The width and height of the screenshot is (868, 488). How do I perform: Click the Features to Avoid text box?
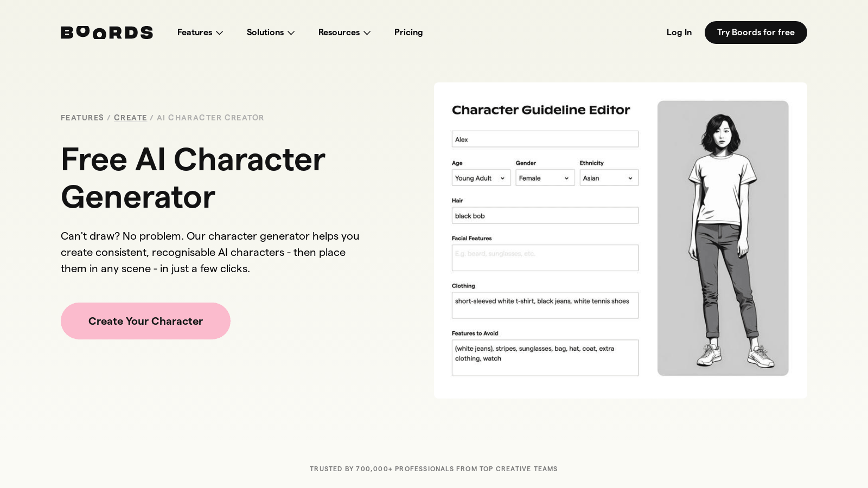pyautogui.click(x=545, y=358)
